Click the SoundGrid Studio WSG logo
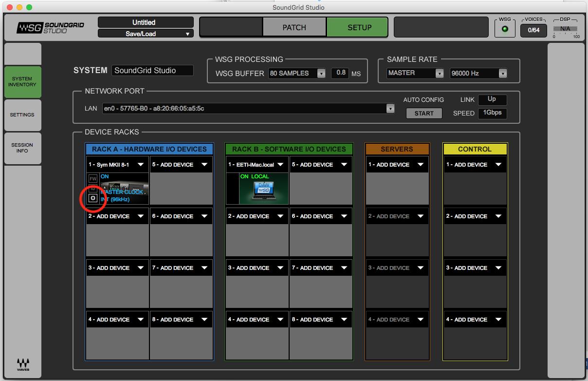The height and width of the screenshot is (381, 588). [x=51, y=28]
